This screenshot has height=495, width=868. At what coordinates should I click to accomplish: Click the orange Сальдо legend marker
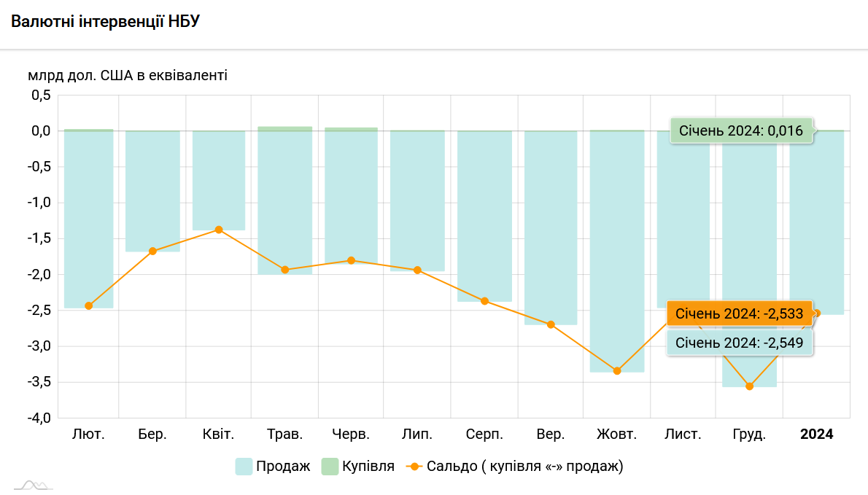pos(414,467)
